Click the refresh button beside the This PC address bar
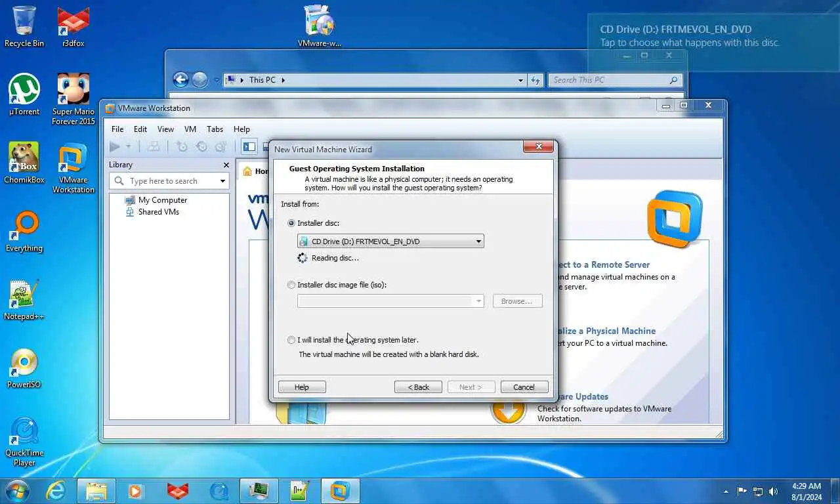This screenshot has width=840, height=504. pos(535,80)
